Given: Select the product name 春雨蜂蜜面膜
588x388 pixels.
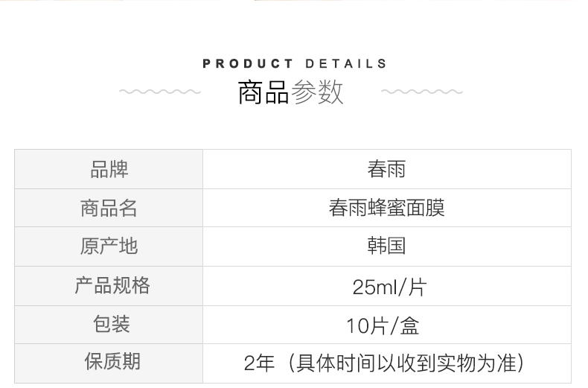Looking at the screenshot, I should 386,209.
